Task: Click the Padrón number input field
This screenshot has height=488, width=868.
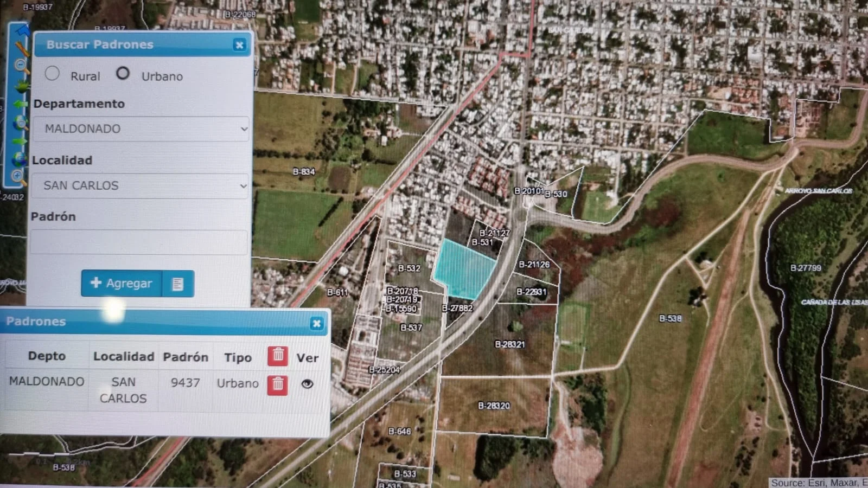Action: (x=139, y=242)
